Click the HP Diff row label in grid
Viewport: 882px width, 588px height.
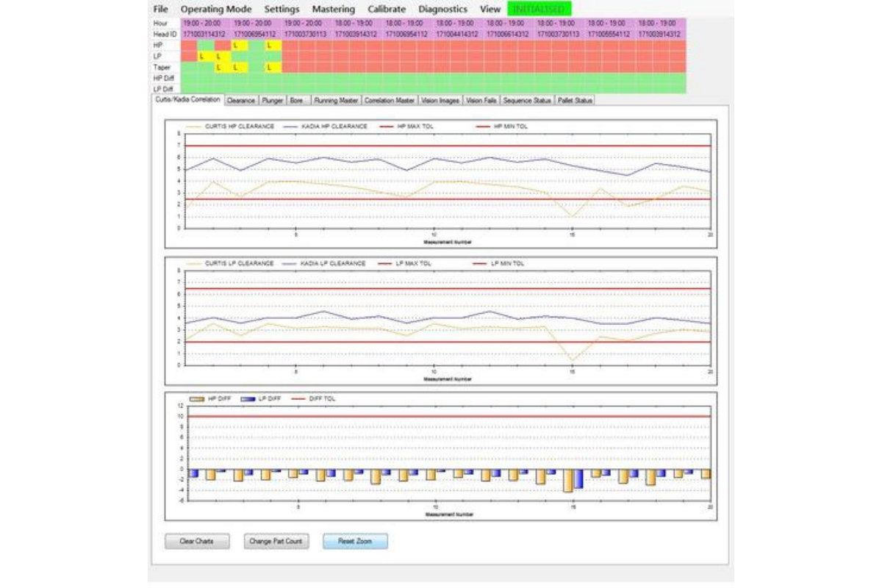click(165, 78)
